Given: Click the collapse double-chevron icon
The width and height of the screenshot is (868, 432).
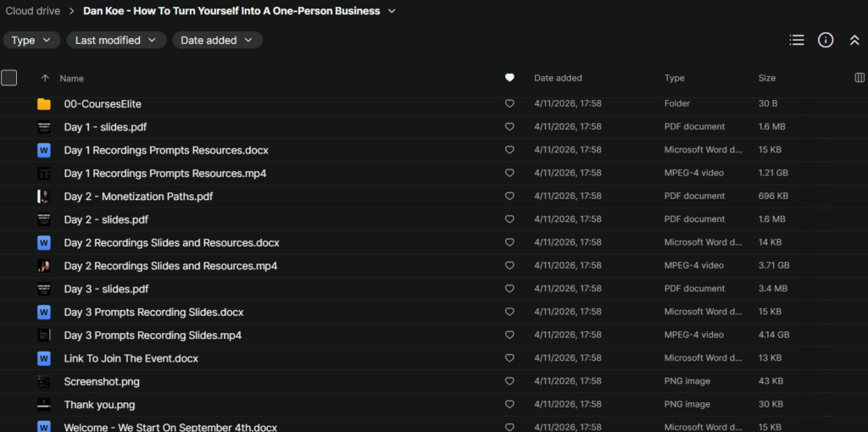Looking at the screenshot, I should click(854, 40).
